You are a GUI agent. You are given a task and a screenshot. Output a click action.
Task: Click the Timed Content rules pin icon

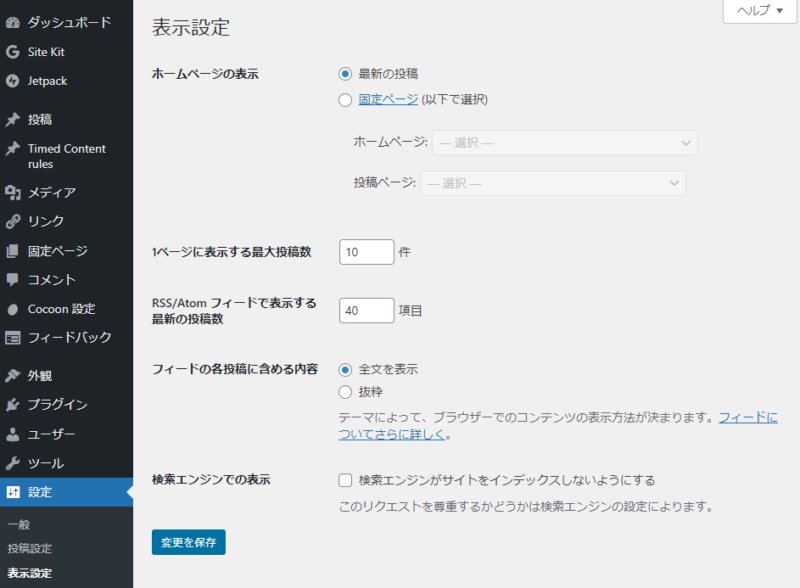click(x=13, y=149)
